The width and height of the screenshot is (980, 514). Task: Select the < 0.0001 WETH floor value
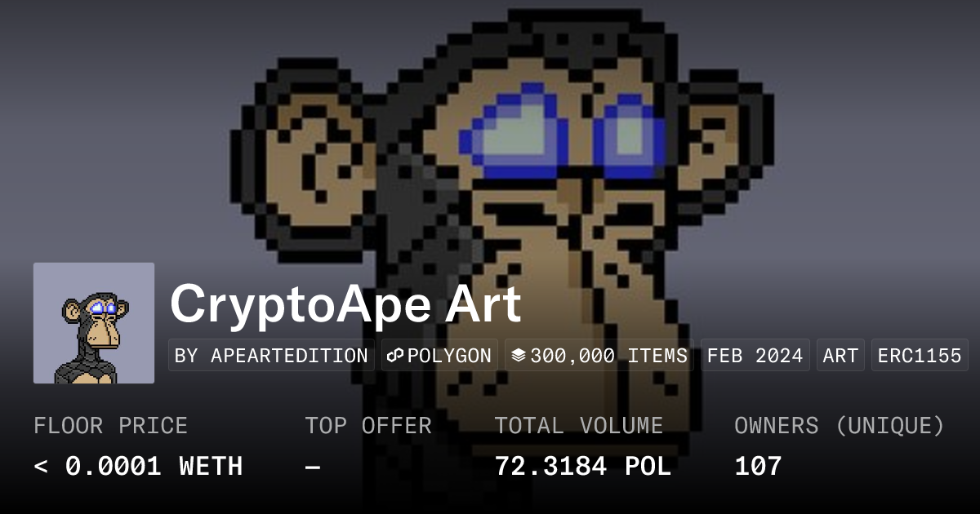[138, 467]
